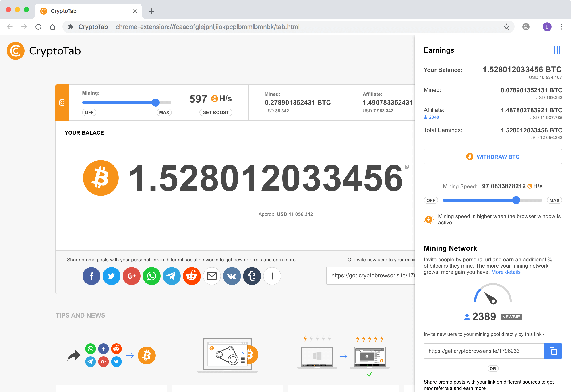The height and width of the screenshot is (392, 571).
Task: Share promo link on Twitter
Action: (x=111, y=276)
